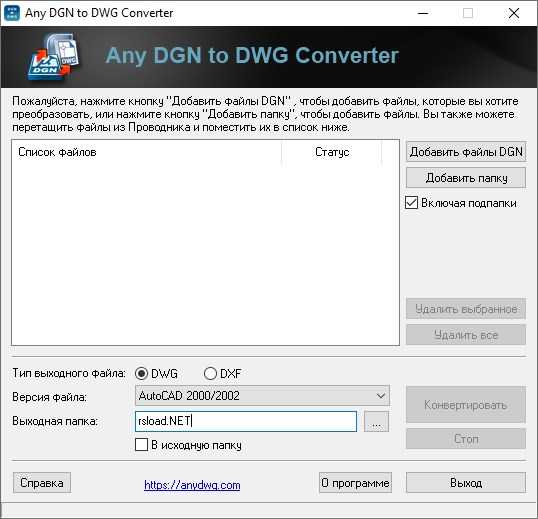Click the 'Добавить папку' button

[x=466, y=178]
